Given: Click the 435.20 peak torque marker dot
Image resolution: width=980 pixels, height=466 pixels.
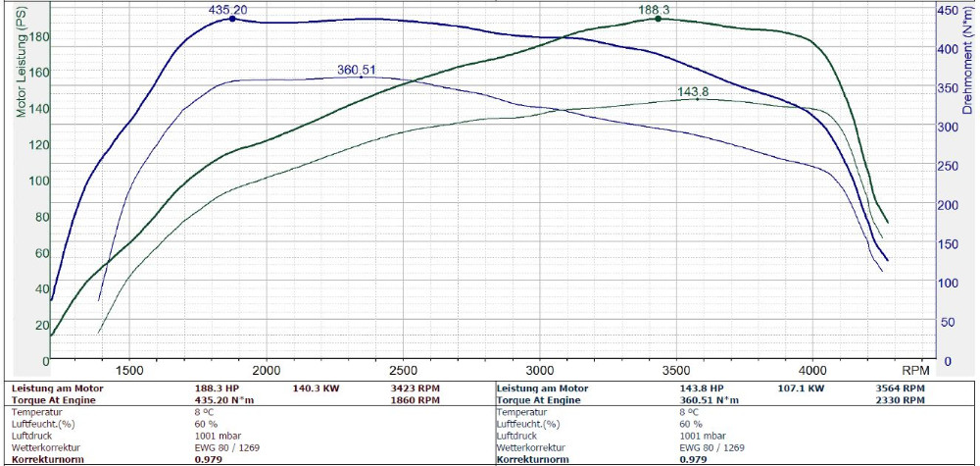Looking at the screenshot, I should pos(231,19).
